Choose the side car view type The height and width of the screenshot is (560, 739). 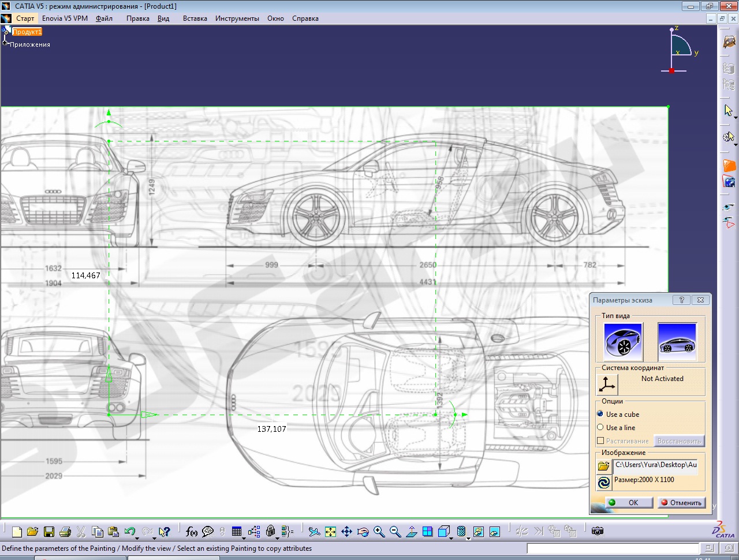677,342
